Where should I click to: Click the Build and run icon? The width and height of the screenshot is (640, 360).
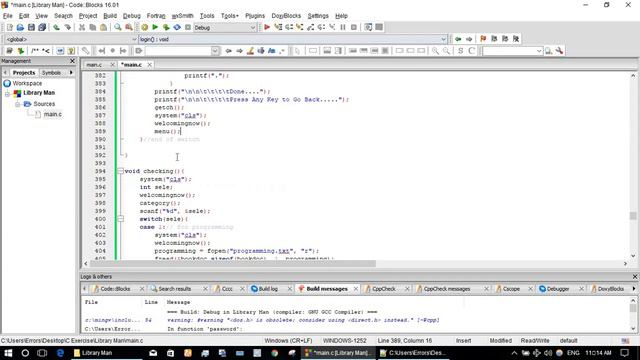point(166,27)
